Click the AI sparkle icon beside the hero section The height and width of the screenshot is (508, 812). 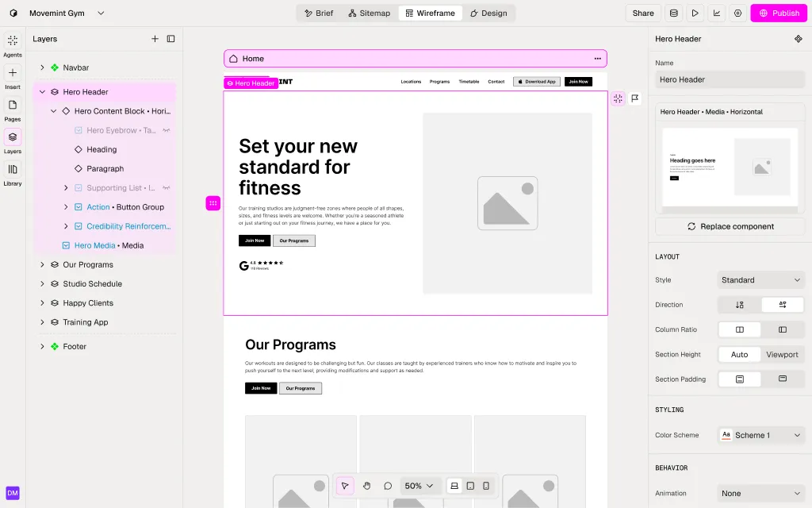point(618,98)
